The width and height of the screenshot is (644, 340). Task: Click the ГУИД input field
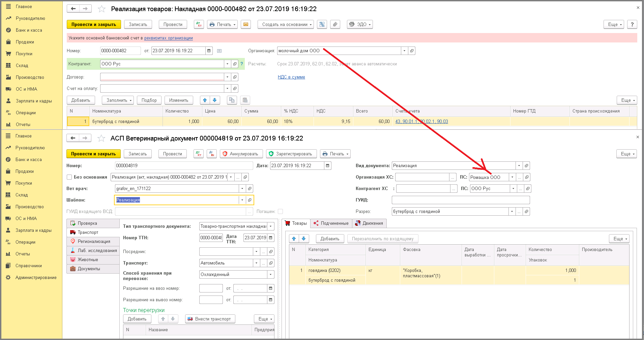(461, 200)
